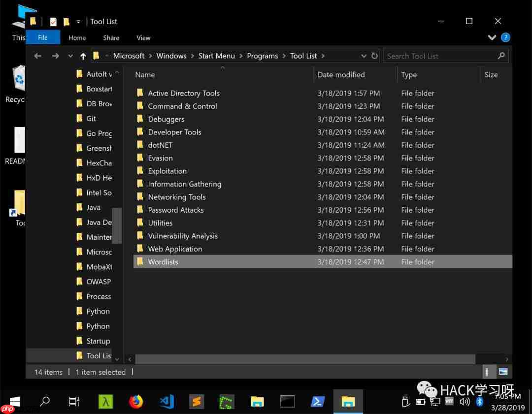The height and width of the screenshot is (414, 532).
Task: Open the File menu
Action: [x=43, y=37]
